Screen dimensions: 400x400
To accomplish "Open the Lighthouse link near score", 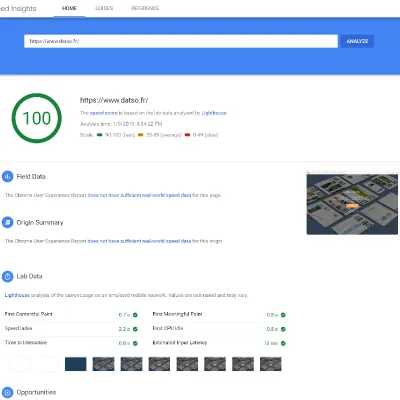I will pyautogui.click(x=214, y=113).
